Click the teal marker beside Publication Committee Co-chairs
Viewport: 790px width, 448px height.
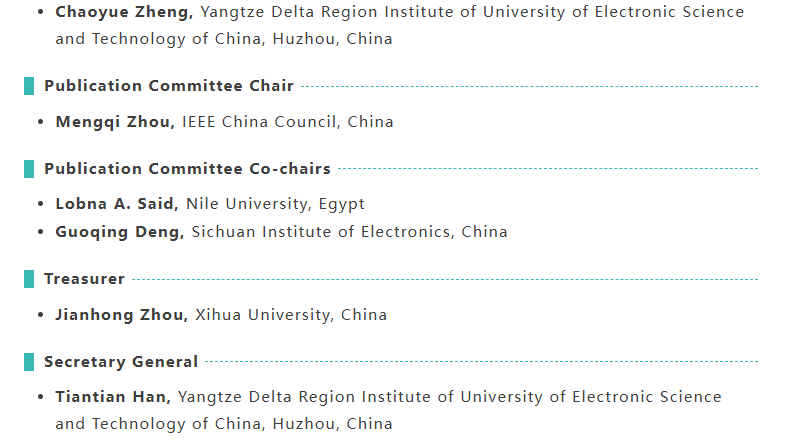pos(29,169)
